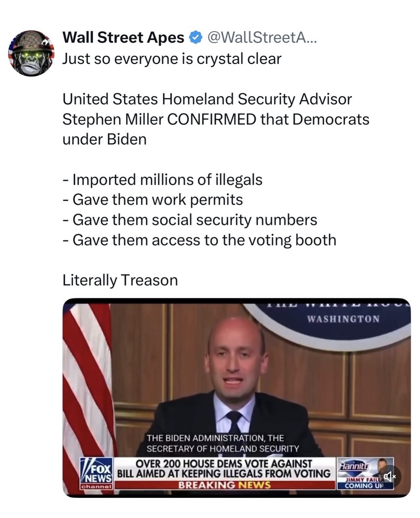
Task: Click the BREAKING NEWS banner in video
Action: 224,485
